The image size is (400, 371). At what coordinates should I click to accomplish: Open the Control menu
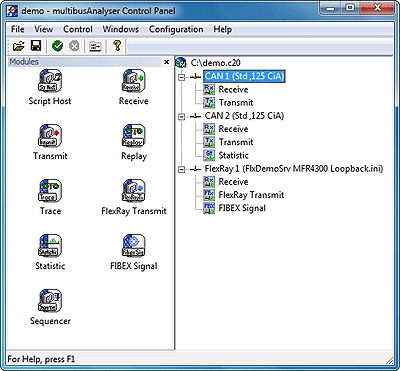[x=78, y=29]
